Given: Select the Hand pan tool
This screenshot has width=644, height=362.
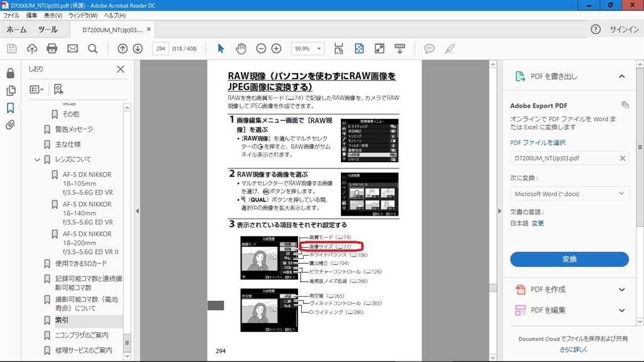Looking at the screenshot, I should 241,48.
